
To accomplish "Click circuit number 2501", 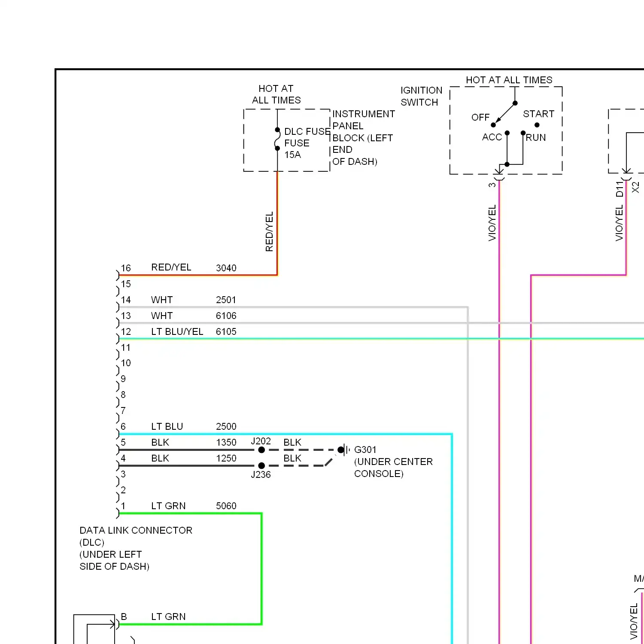I will pos(226,300).
